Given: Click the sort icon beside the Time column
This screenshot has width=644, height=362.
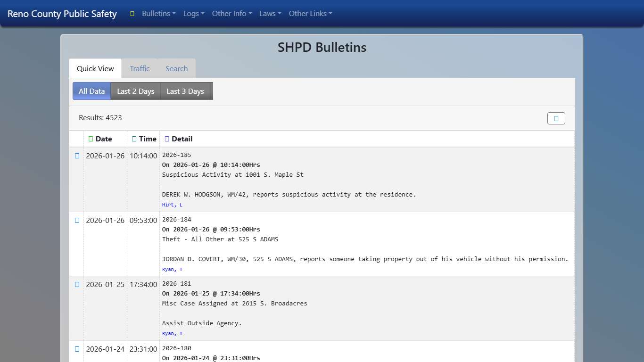Looking at the screenshot, I should pyautogui.click(x=133, y=139).
